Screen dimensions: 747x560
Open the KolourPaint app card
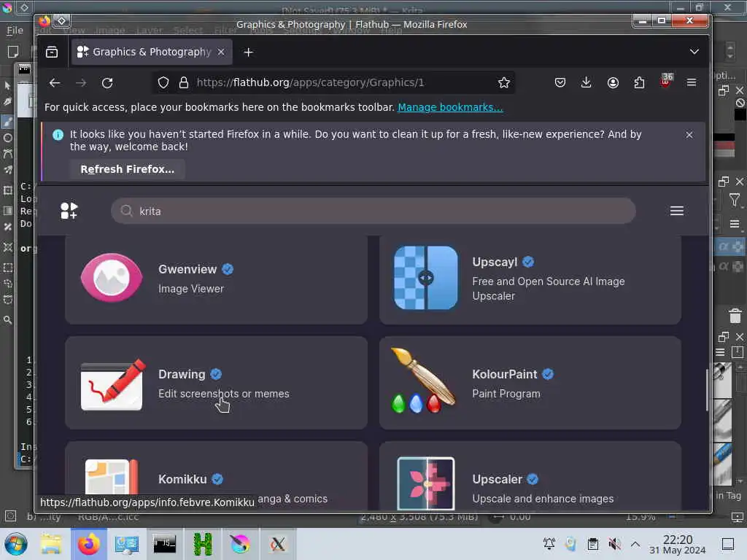530,384
